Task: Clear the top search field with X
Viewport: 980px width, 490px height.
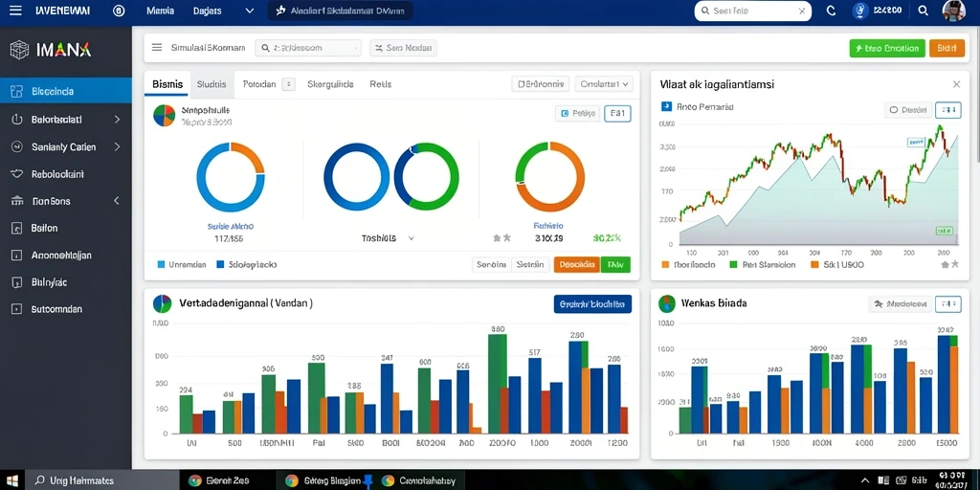Action: click(802, 11)
